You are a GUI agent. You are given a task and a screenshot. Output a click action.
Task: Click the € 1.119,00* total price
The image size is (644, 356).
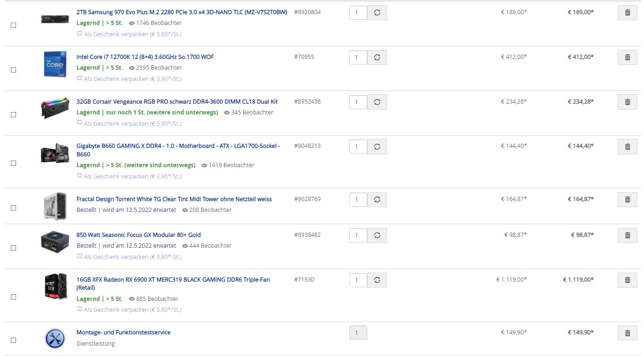tap(578, 280)
